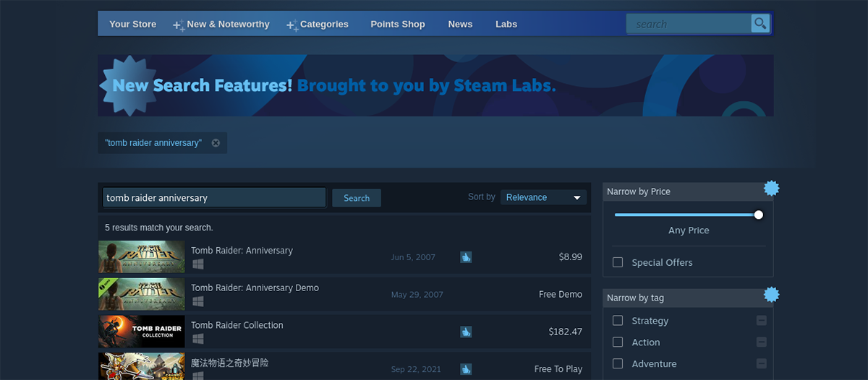Open the News tab
The image size is (868, 380).
(460, 24)
